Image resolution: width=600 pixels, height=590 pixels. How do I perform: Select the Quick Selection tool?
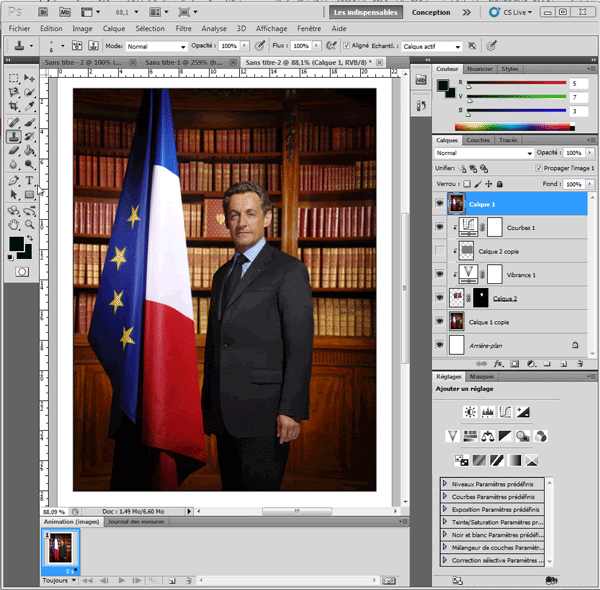29,92
